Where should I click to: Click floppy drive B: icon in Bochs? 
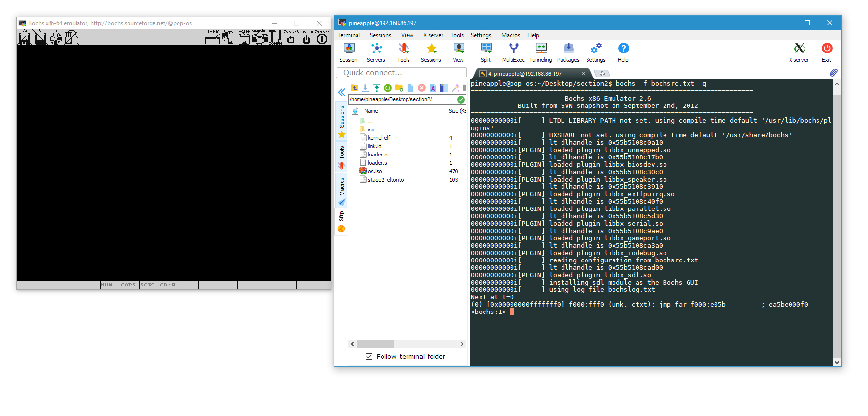(40, 37)
